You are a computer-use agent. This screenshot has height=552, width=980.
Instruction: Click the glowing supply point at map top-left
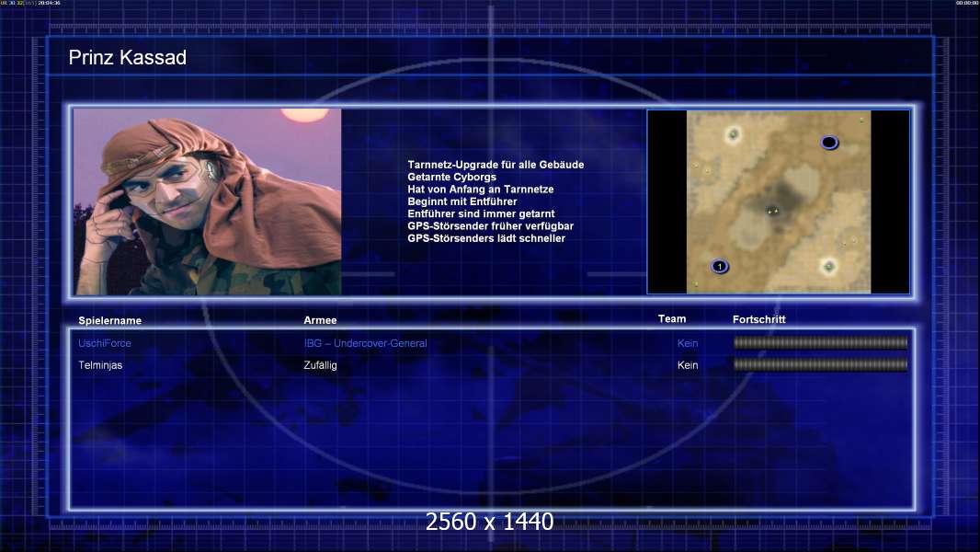[734, 134]
